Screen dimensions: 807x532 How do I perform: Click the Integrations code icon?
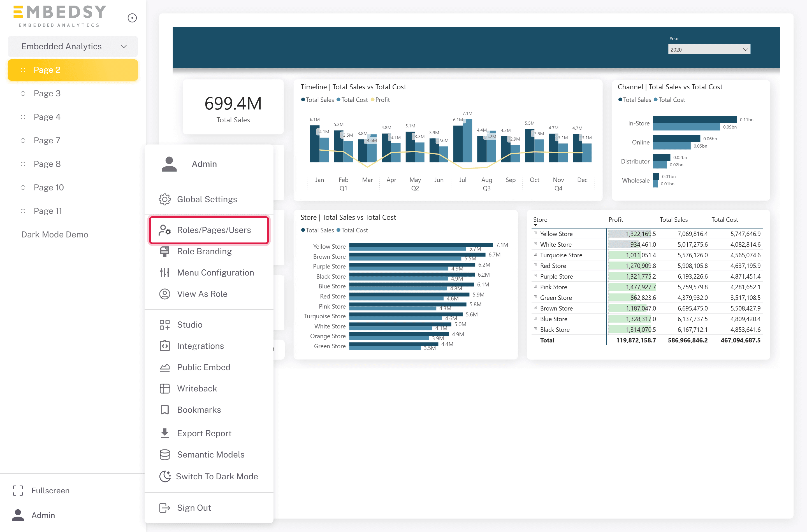point(165,346)
